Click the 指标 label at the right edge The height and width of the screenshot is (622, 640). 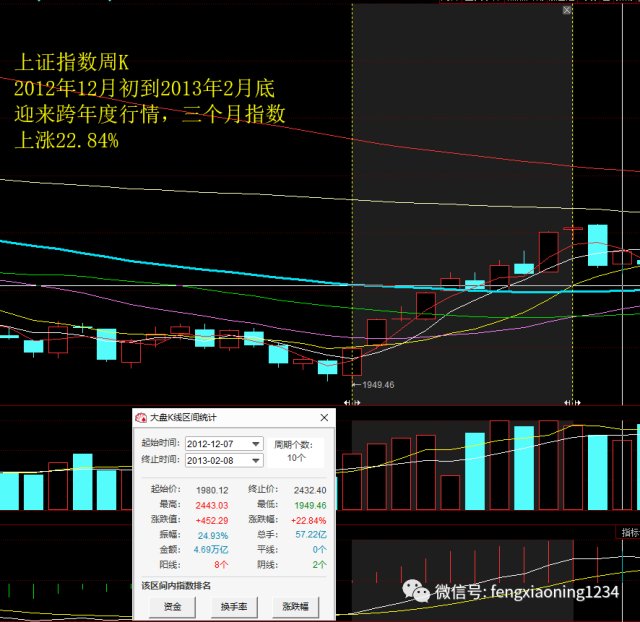click(x=630, y=533)
